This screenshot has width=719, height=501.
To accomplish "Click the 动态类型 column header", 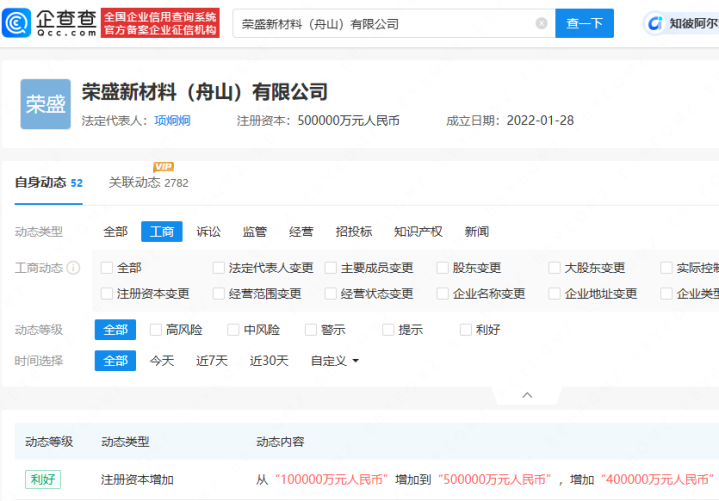I will [x=125, y=442].
